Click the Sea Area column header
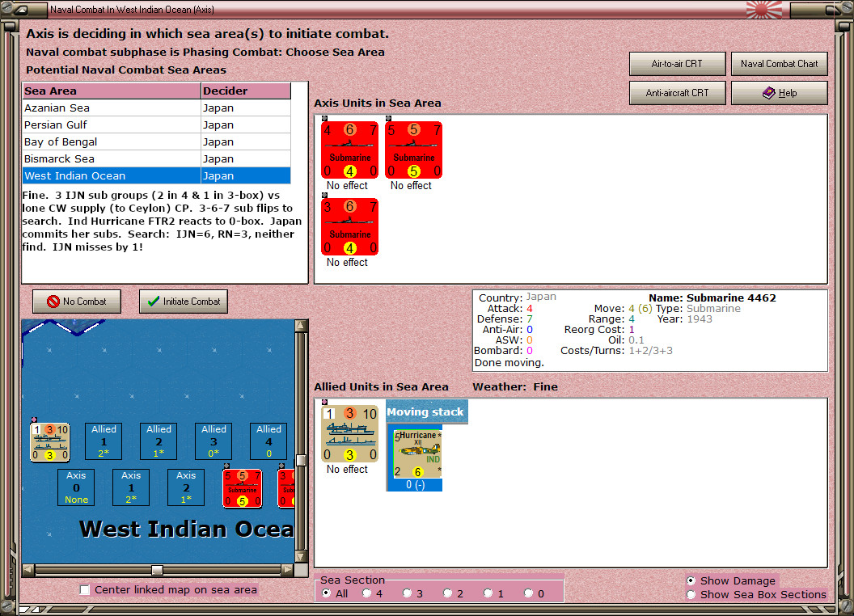 click(x=112, y=91)
